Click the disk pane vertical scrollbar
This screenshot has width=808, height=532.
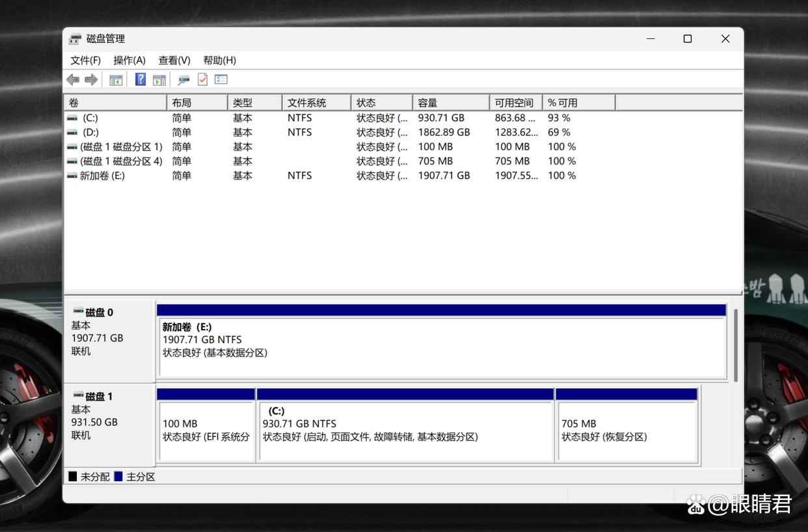736,345
